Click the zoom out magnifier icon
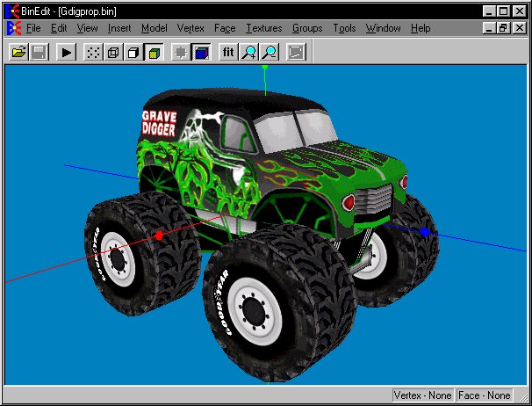The image size is (532, 406). (270, 53)
